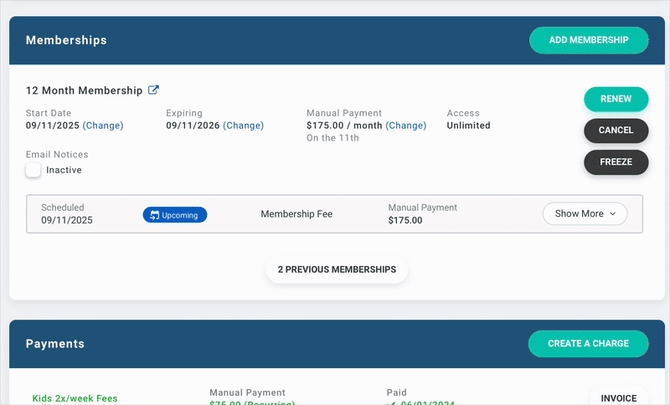Select the scheduled Membership Fee row

(297, 214)
